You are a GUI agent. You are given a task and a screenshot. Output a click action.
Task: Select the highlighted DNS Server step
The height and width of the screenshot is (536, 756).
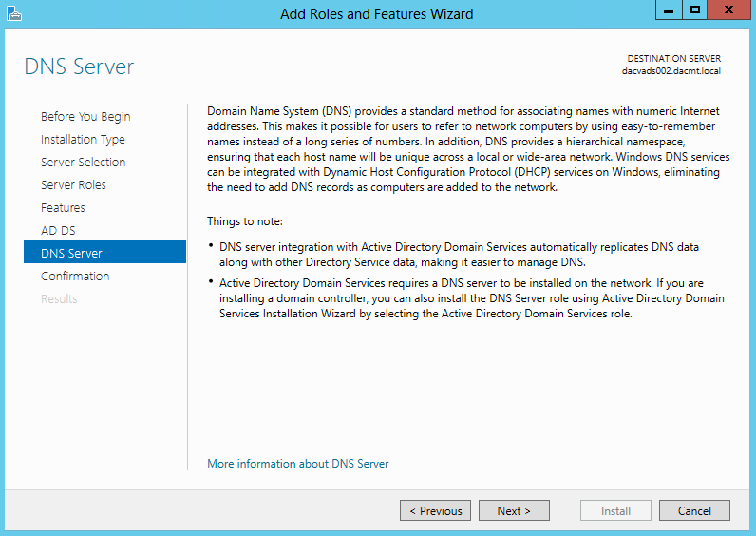point(104,253)
